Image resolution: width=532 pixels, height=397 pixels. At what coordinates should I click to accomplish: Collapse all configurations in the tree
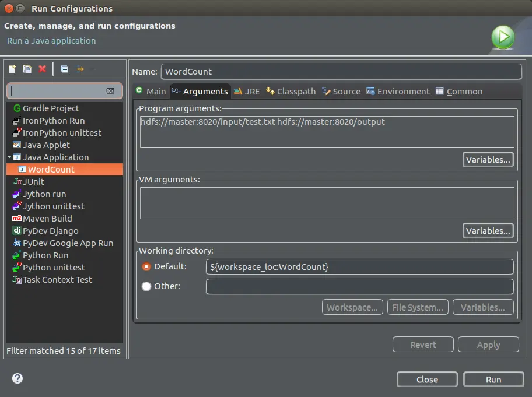click(x=64, y=69)
